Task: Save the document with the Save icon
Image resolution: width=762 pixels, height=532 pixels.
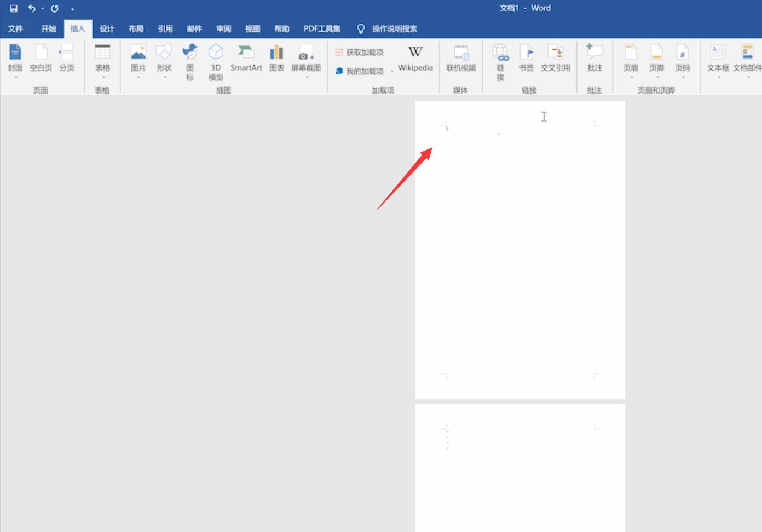Action: point(14,8)
